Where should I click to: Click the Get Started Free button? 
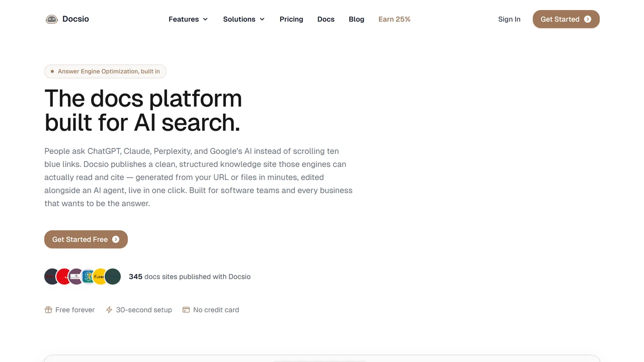click(x=86, y=239)
